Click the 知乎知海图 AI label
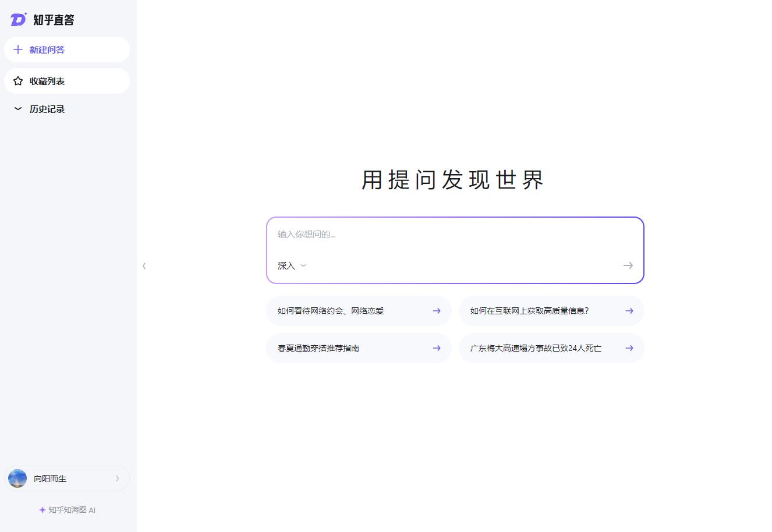This screenshot has width=772, height=532. point(67,510)
